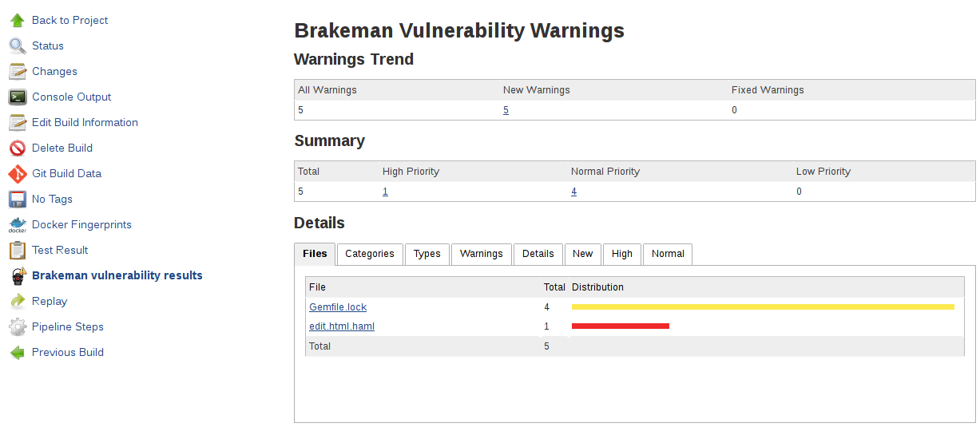Click the green Back to Project arrow icon
Screen dimensions: 980x435
(18, 21)
